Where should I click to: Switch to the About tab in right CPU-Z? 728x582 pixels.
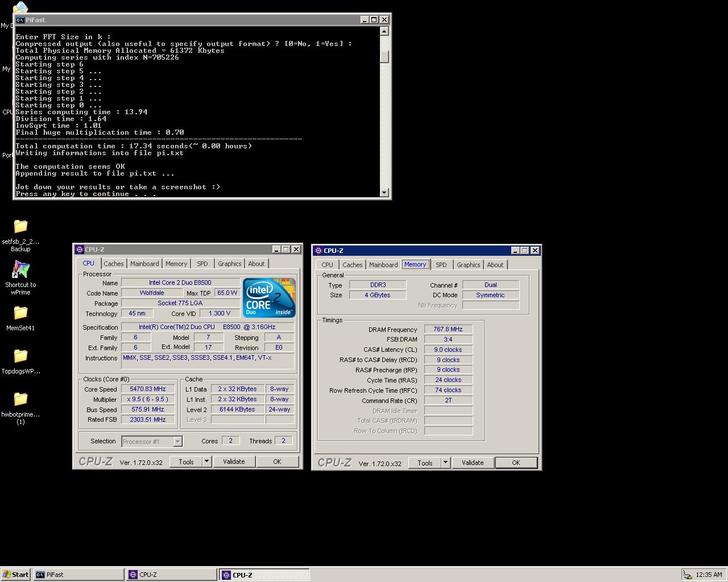[495, 265]
